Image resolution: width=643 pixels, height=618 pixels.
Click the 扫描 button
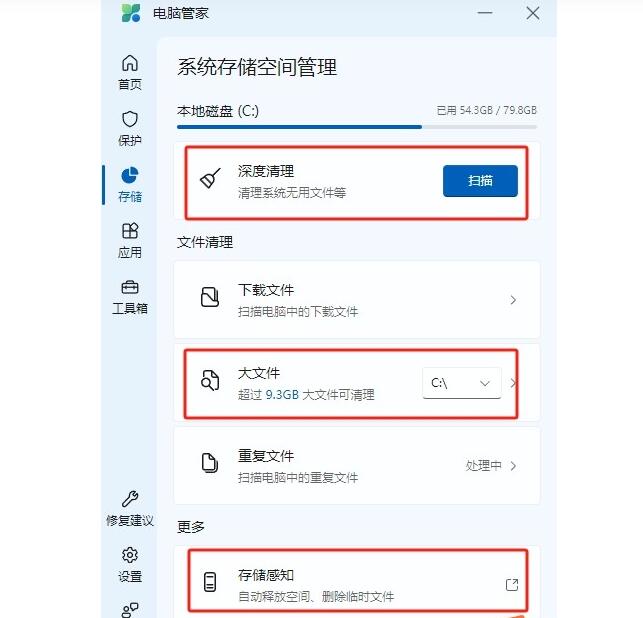click(x=480, y=181)
